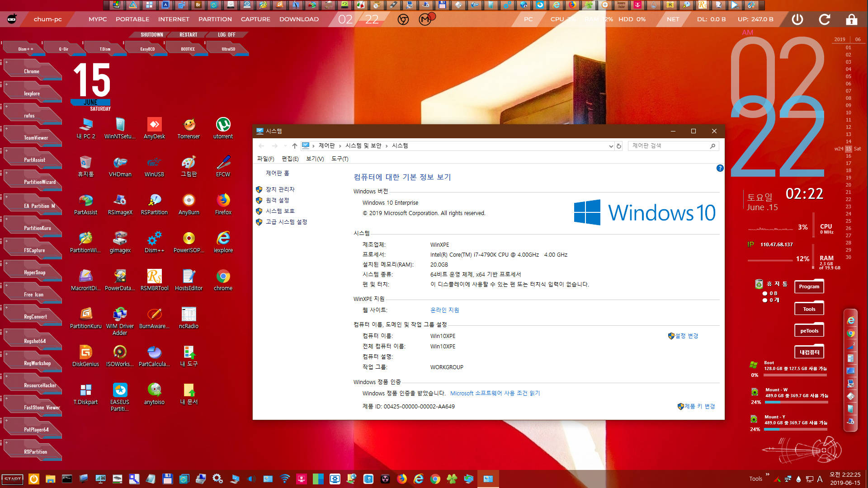Click Mount - W disk usage bar
Screen dimensions: 868x488
[797, 402]
